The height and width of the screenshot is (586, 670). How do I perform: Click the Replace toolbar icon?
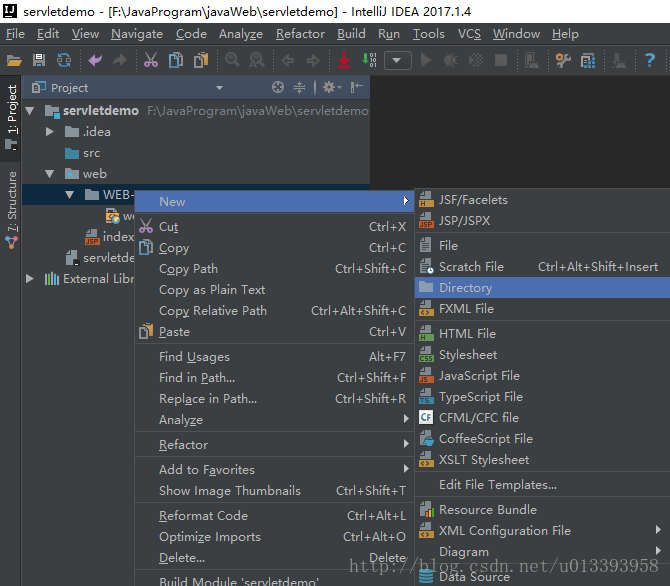pos(257,60)
